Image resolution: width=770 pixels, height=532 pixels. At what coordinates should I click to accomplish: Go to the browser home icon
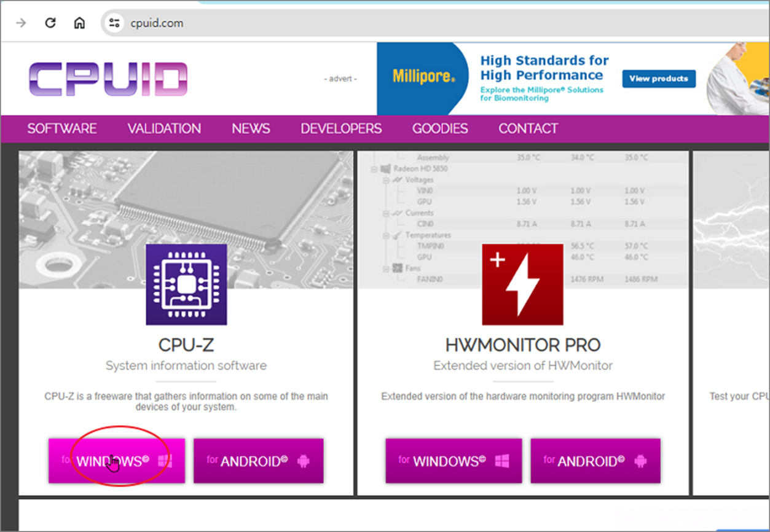[79, 23]
